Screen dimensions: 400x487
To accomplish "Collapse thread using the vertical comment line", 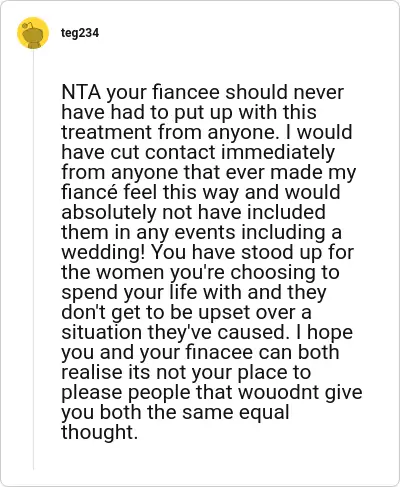I will tap(33, 260).
